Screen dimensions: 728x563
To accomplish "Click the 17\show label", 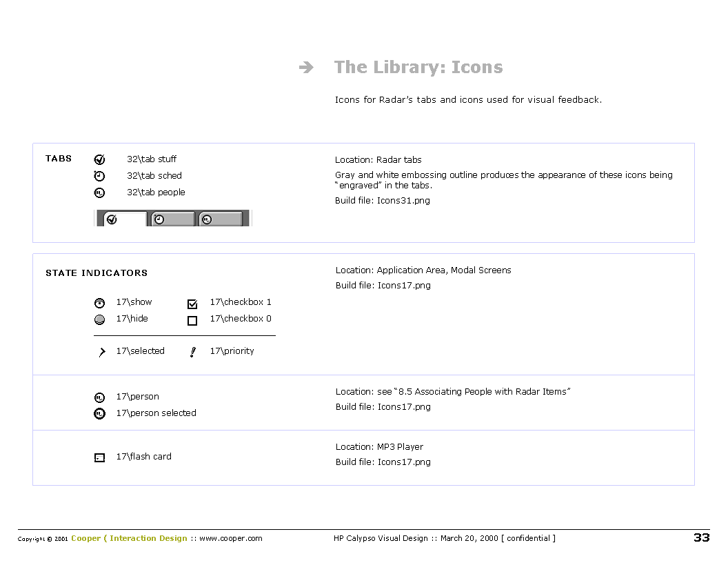I will tap(134, 302).
